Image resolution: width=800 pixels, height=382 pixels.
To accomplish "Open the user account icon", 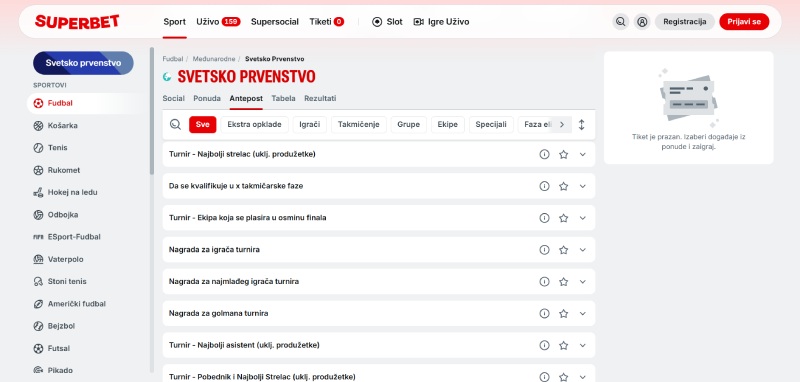I will [x=642, y=22].
